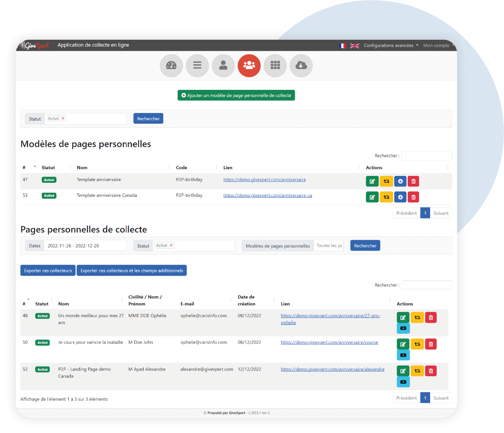Click MME DOE Ophélie name cell
This screenshot has height=433, width=504.
147,316
